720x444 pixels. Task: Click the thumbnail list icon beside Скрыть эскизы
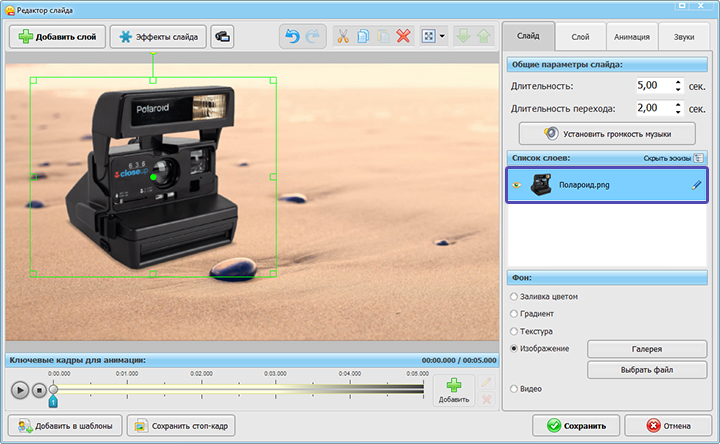click(x=698, y=158)
